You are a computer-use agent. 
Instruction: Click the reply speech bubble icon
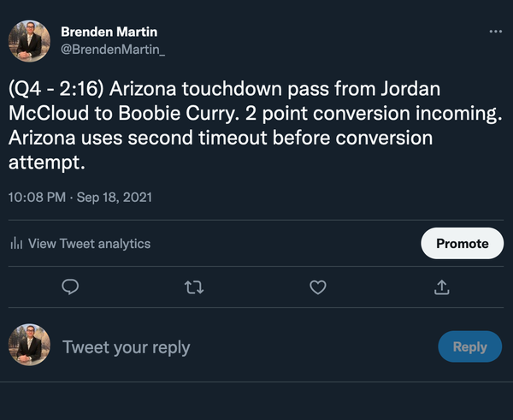(72, 288)
